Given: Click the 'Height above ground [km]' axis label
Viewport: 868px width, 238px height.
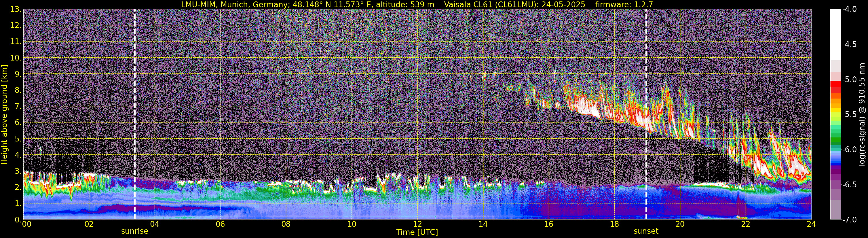Looking at the screenshot, I should coord(4,114).
